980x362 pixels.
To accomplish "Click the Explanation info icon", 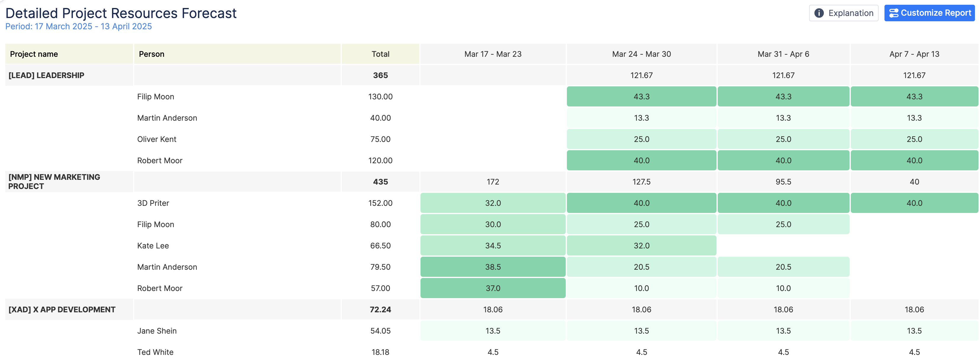I will [819, 13].
